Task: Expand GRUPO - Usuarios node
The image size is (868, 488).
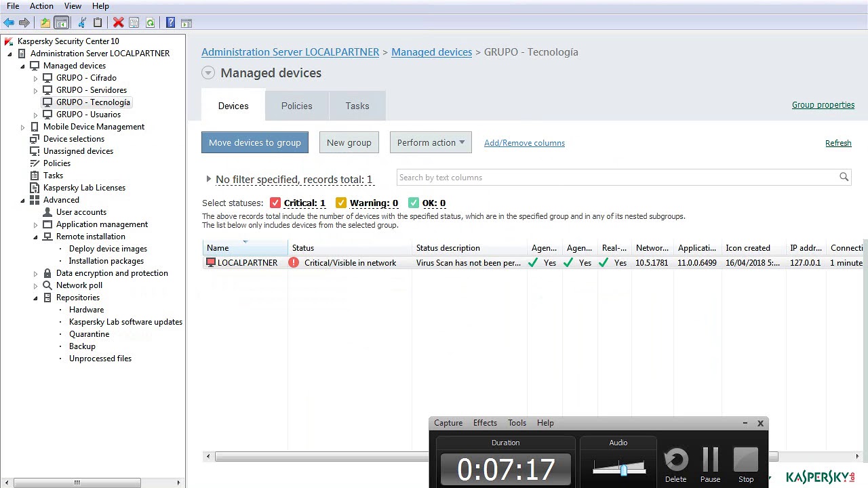Action: [x=35, y=115]
